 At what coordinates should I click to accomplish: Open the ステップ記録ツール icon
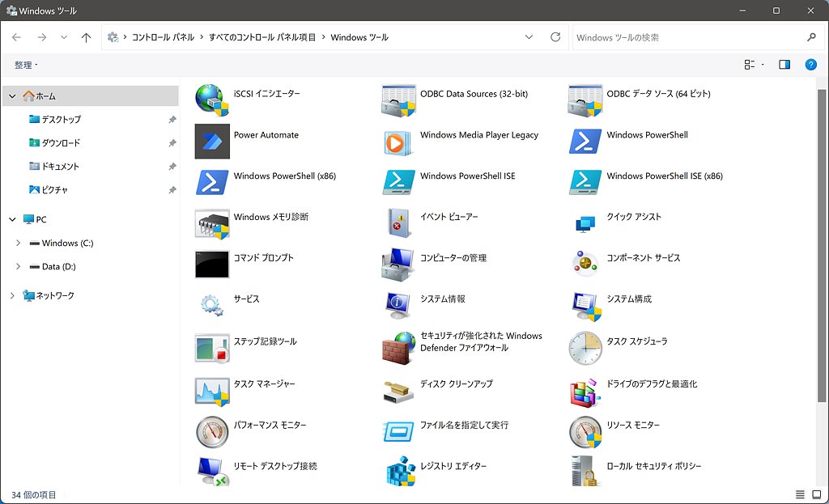click(212, 348)
